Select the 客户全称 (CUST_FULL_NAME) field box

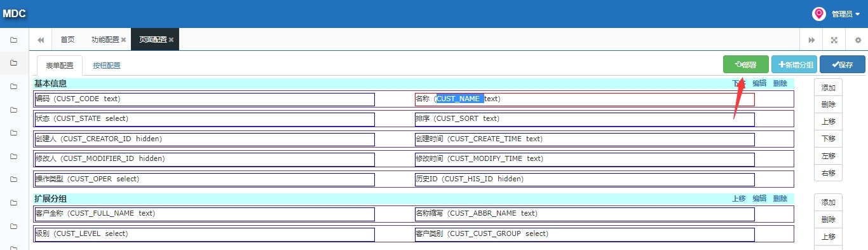205,214
